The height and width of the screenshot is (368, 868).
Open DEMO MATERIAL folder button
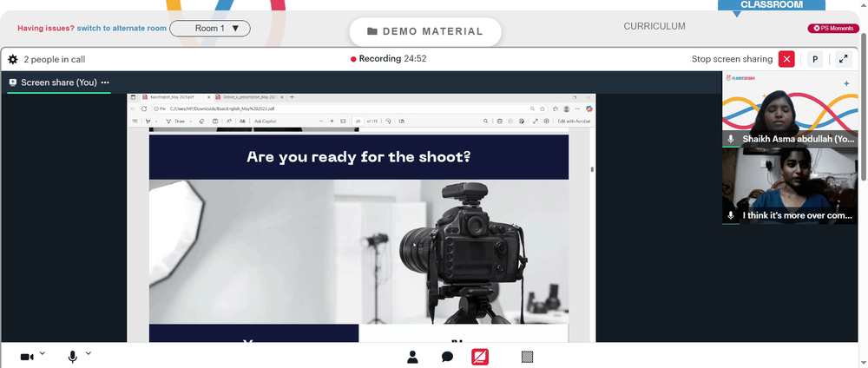(x=425, y=31)
